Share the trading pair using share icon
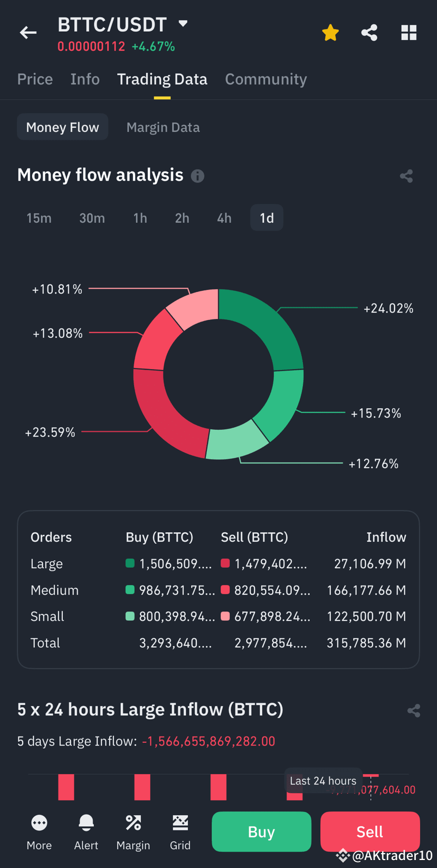This screenshot has height=868, width=437. 369,32
